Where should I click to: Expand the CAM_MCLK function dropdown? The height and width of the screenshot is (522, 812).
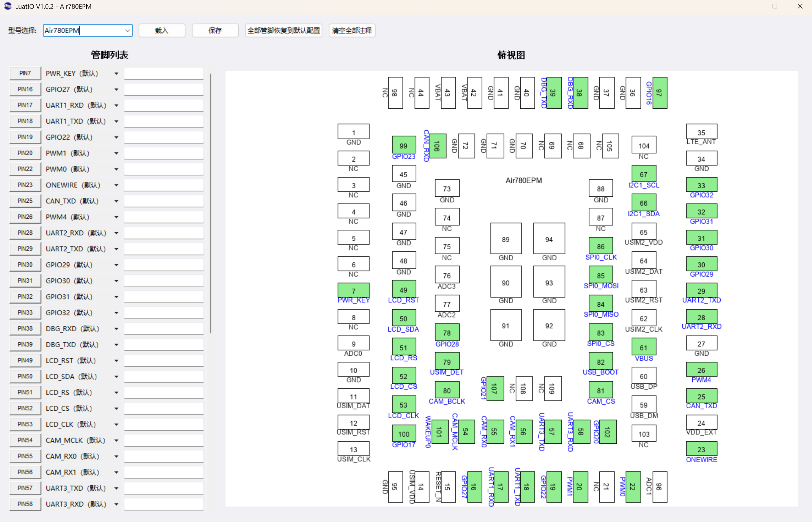pyautogui.click(x=116, y=440)
